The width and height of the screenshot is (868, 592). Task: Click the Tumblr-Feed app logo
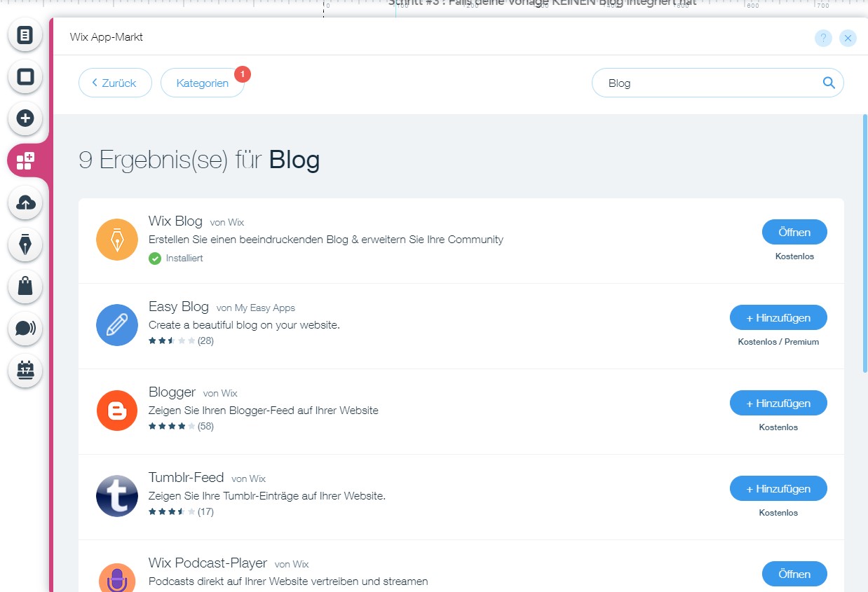[x=117, y=496]
